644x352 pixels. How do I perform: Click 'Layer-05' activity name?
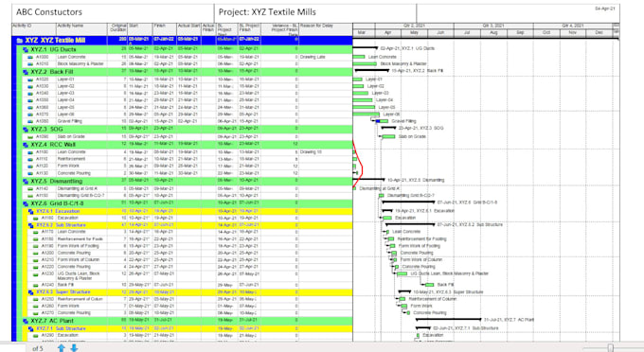point(65,108)
